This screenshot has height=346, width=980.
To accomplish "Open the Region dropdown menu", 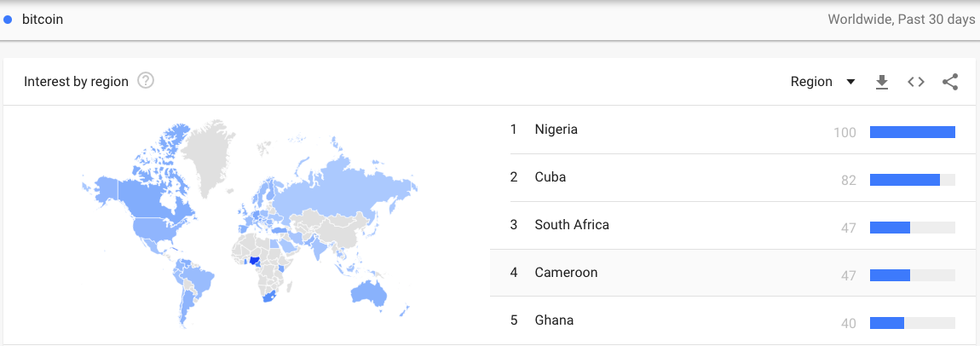I will 812,82.
